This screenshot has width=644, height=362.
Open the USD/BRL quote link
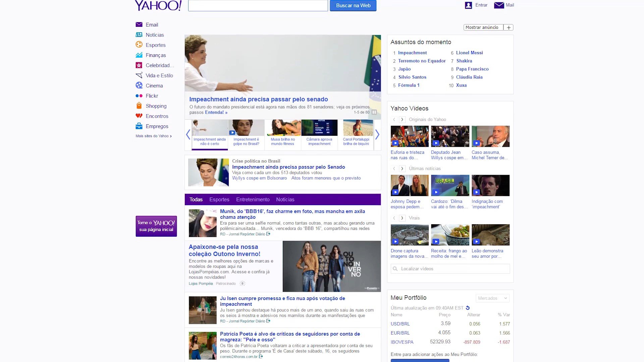400,324
